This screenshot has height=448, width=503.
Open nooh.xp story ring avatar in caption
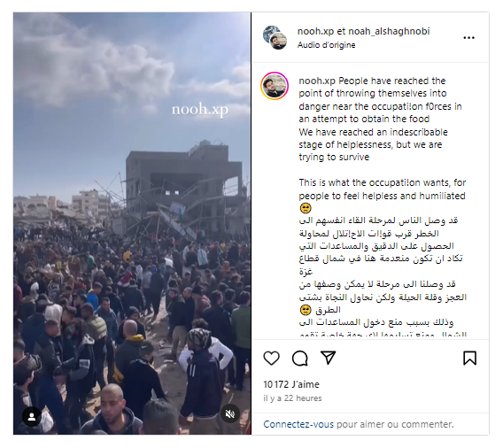(x=275, y=86)
